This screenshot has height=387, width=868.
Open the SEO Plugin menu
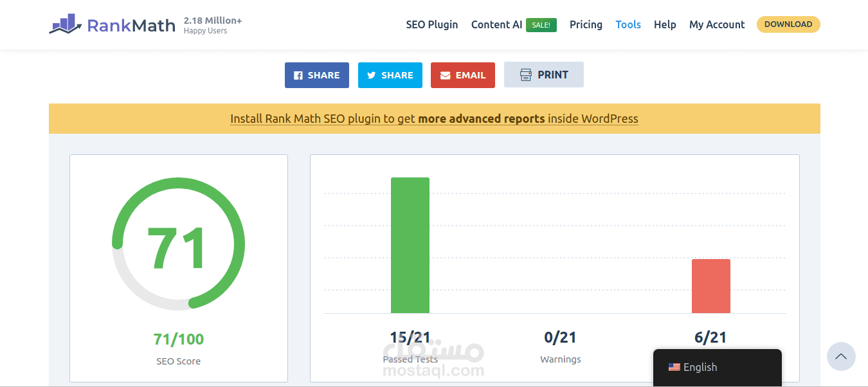431,24
